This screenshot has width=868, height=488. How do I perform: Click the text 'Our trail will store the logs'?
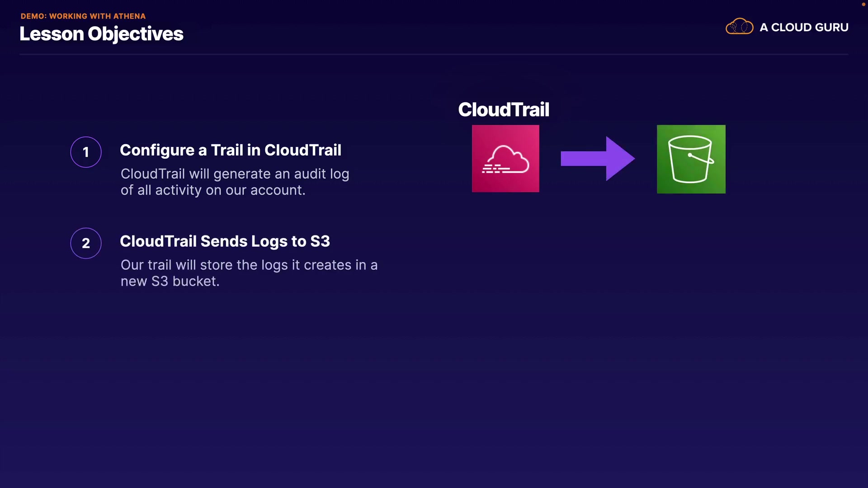[x=204, y=265]
